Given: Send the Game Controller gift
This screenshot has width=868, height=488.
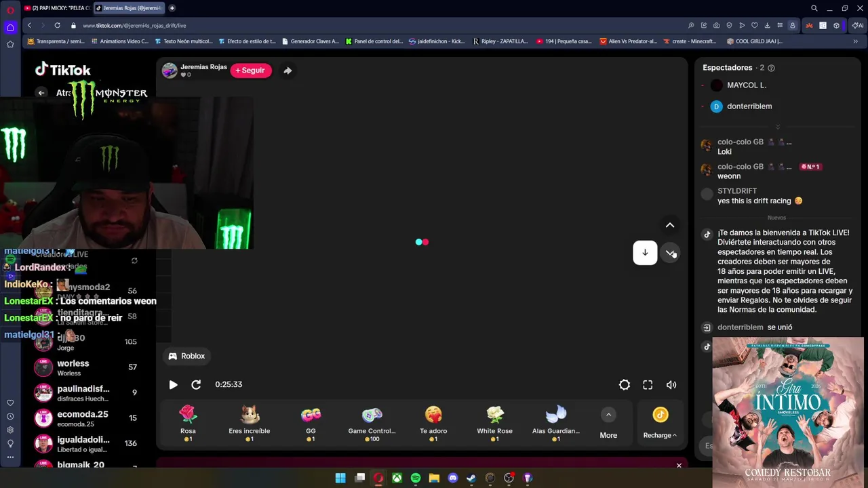Looking at the screenshot, I should (372, 424).
